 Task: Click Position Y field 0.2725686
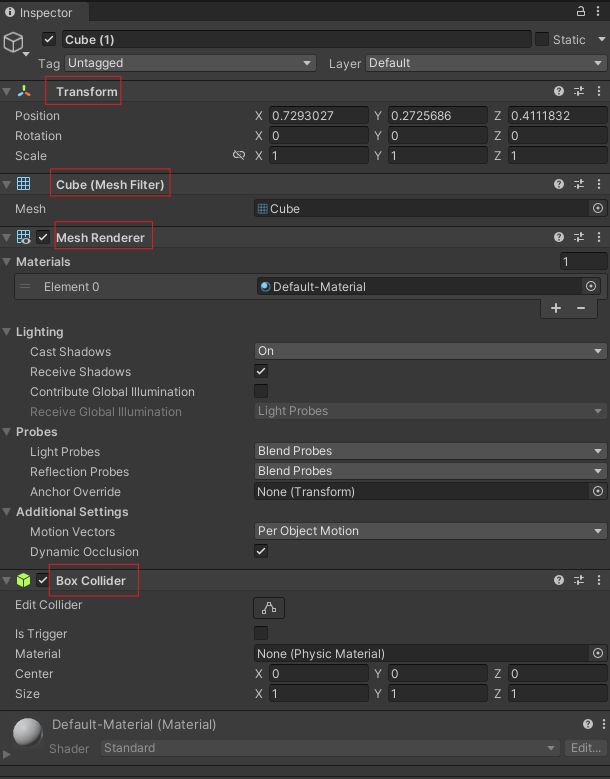pyautogui.click(x=438, y=115)
